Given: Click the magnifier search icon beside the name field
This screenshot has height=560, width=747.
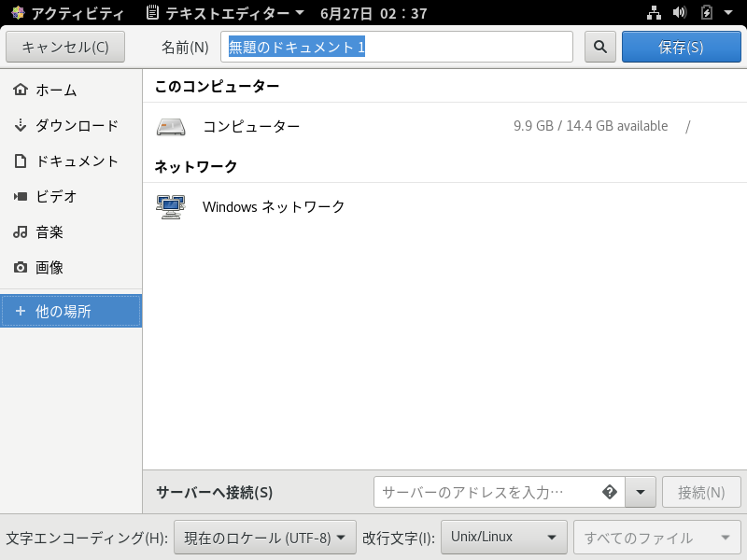Looking at the screenshot, I should pos(599,47).
